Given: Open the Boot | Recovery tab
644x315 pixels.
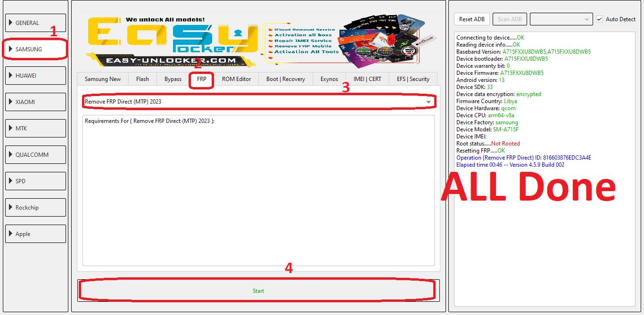Looking at the screenshot, I should (286, 79).
